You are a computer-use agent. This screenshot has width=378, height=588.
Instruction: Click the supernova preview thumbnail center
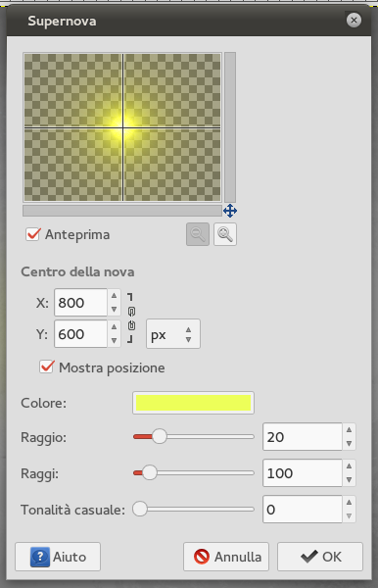(122, 127)
